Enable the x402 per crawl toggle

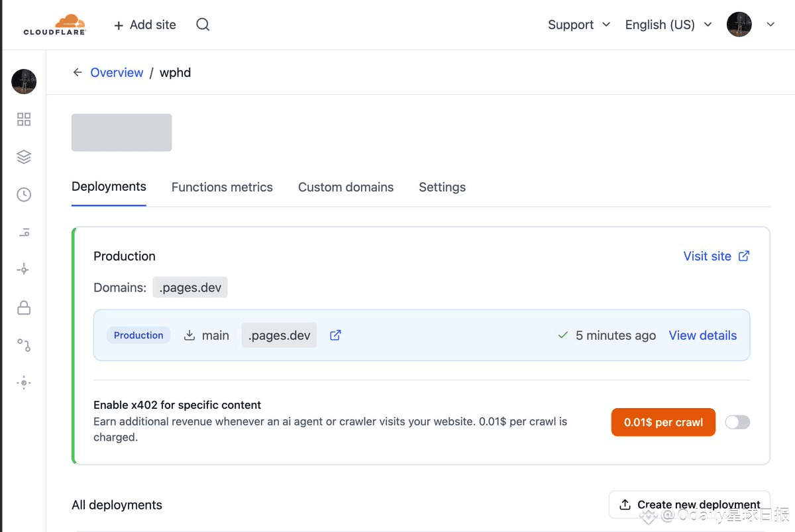pyautogui.click(x=737, y=422)
